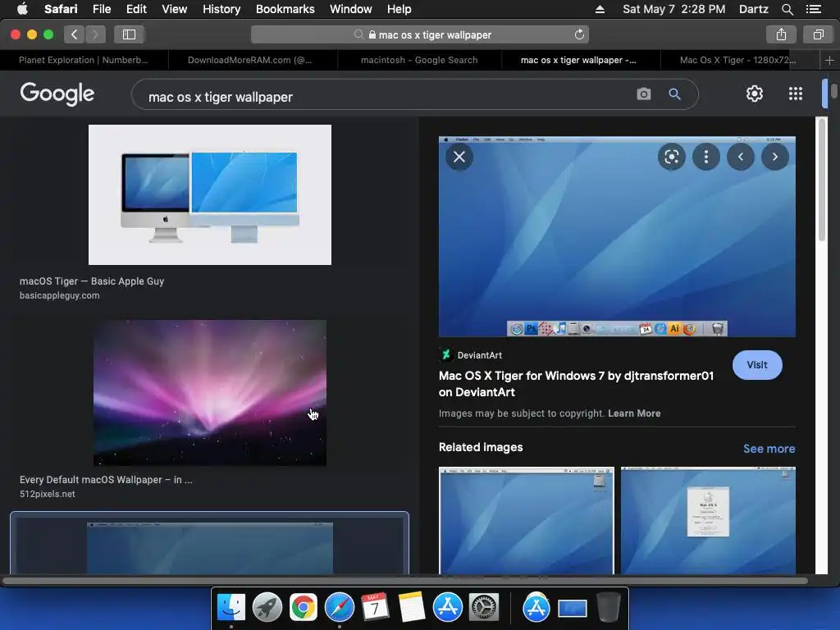The width and height of the screenshot is (840, 630).
Task: Open Calendar from the Dock
Action: [x=375, y=608]
